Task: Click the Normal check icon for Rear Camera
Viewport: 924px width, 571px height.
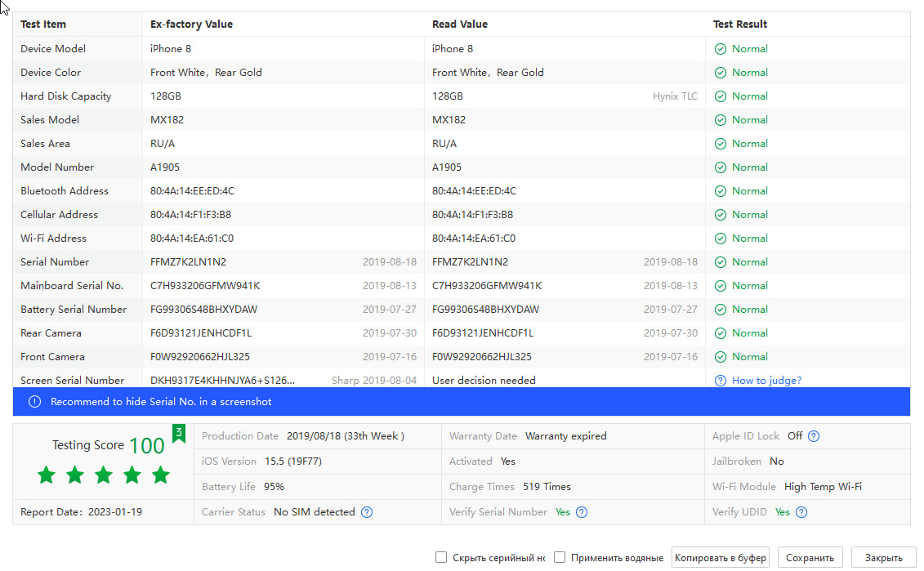Action: [720, 333]
